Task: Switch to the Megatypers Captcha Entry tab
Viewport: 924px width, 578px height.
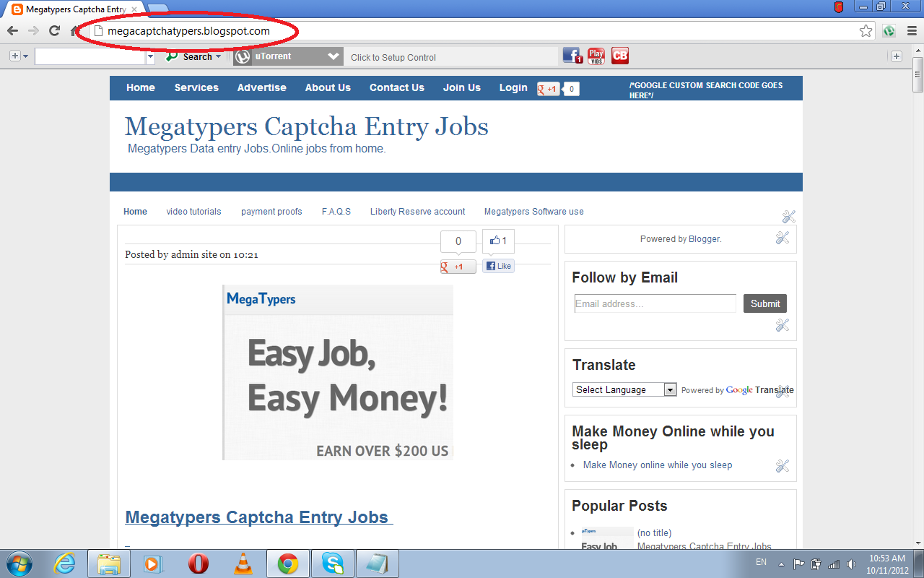Action: pyautogui.click(x=76, y=9)
